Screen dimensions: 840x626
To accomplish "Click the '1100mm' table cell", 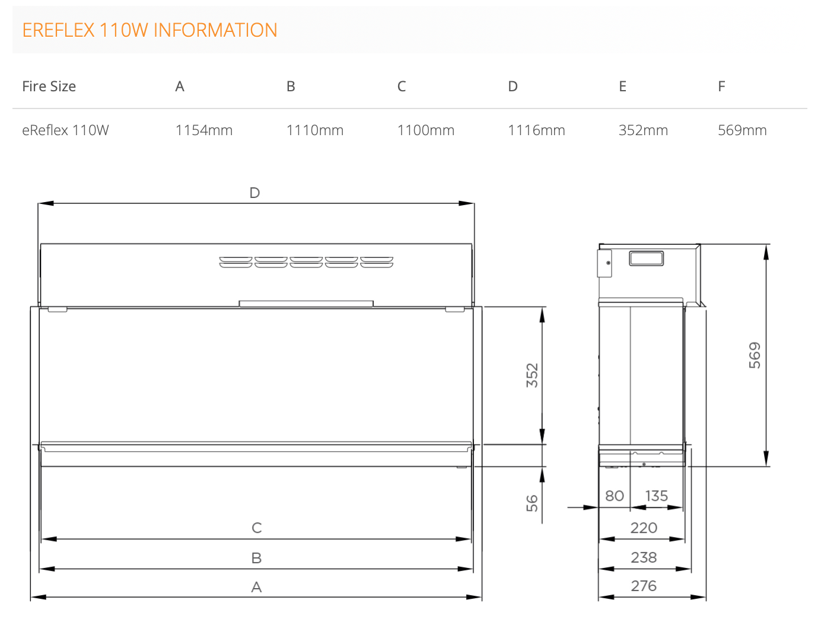I will point(425,130).
